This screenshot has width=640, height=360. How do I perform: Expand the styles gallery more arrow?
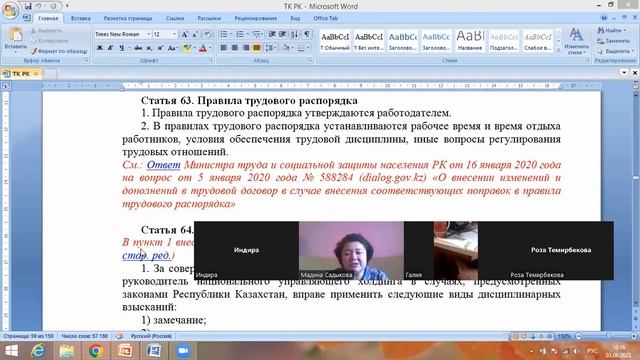[x=559, y=49]
